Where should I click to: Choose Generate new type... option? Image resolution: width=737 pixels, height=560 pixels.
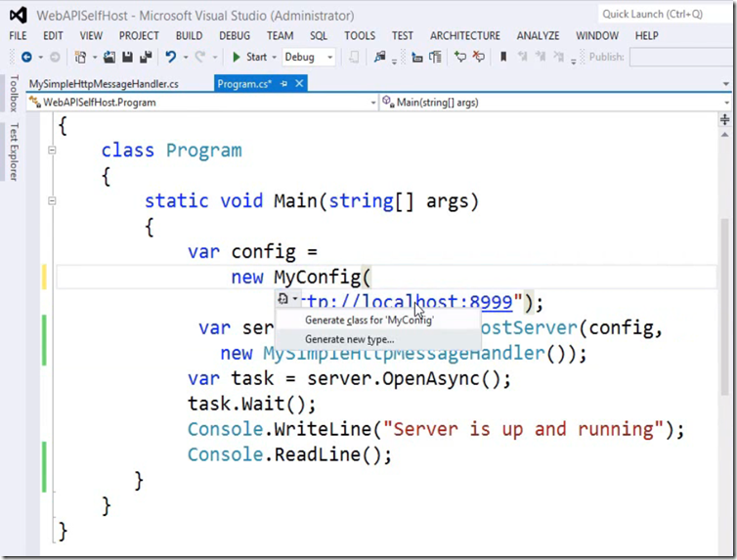378,339
